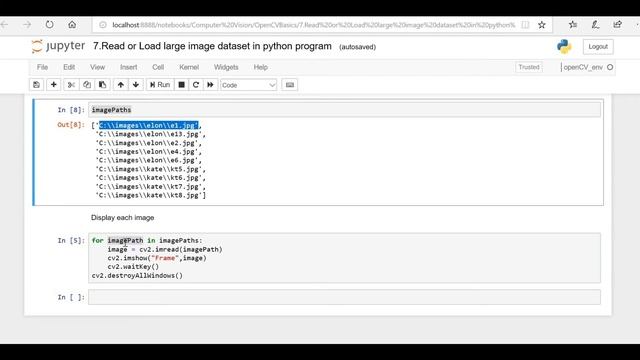The width and height of the screenshot is (640, 360).
Task: Paste cells below icon
Action: (x=102, y=85)
